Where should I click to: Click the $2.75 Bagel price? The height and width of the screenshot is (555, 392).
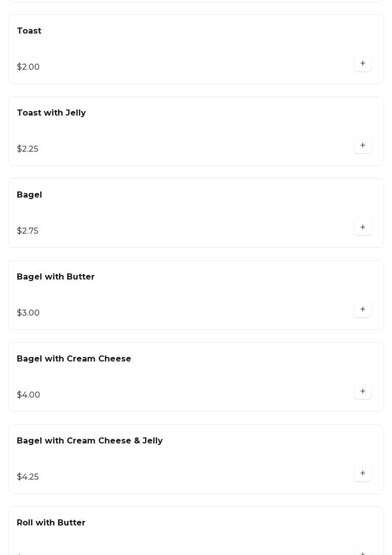click(x=27, y=231)
